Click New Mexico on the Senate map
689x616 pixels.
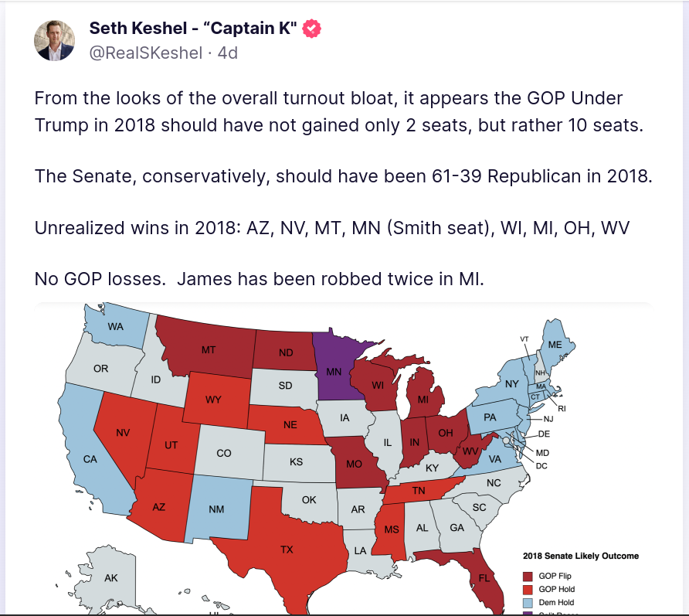[x=219, y=509]
